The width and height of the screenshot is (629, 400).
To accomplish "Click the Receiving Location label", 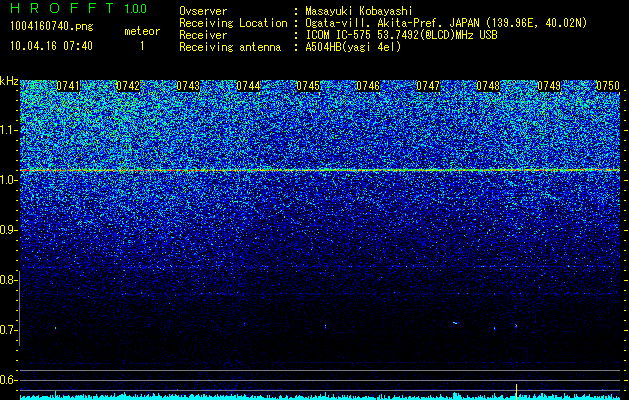I will click(233, 23).
